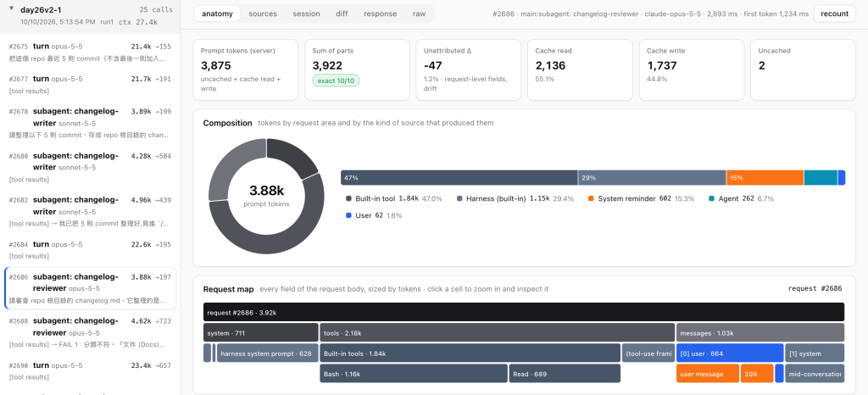Open the session tab
The width and height of the screenshot is (868, 395).
click(306, 14)
